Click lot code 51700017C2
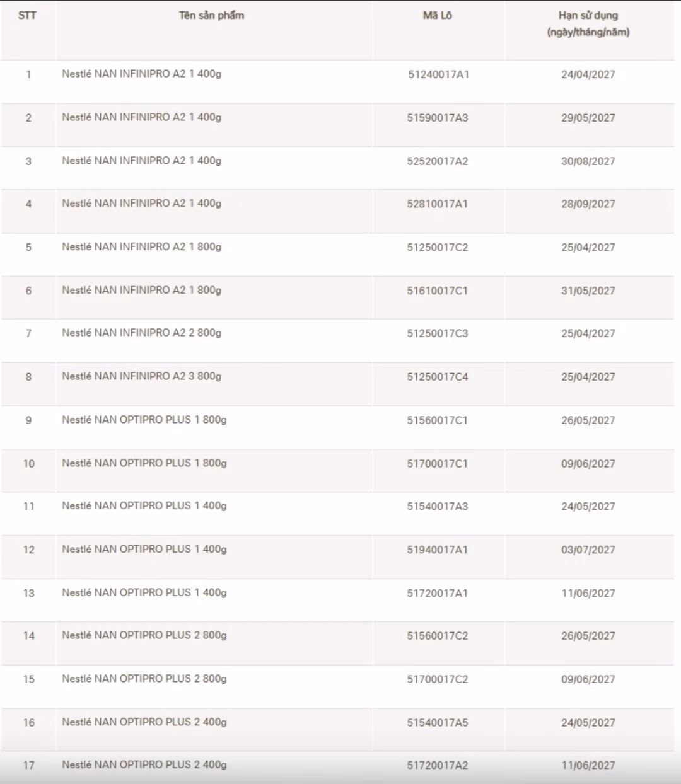 [x=438, y=679]
